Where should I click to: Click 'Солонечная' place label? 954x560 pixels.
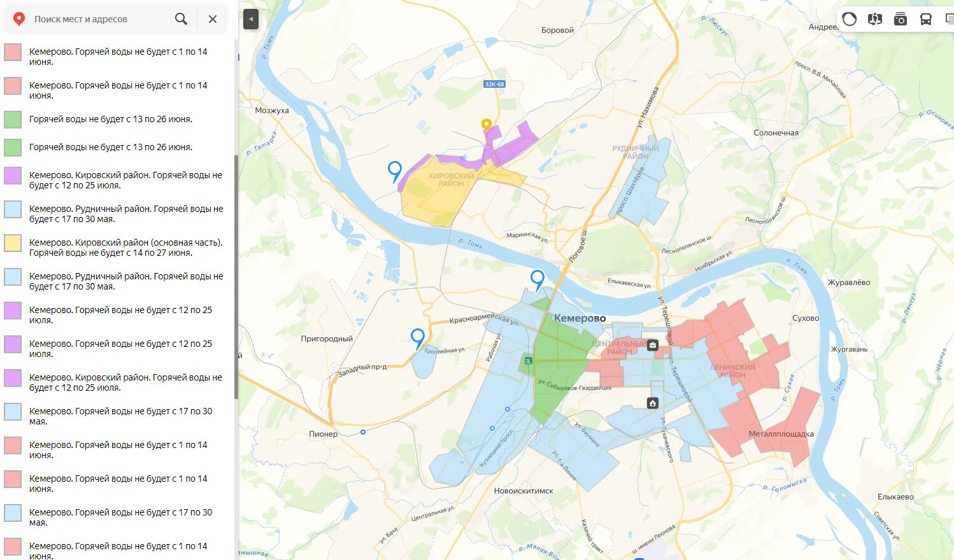776,133
